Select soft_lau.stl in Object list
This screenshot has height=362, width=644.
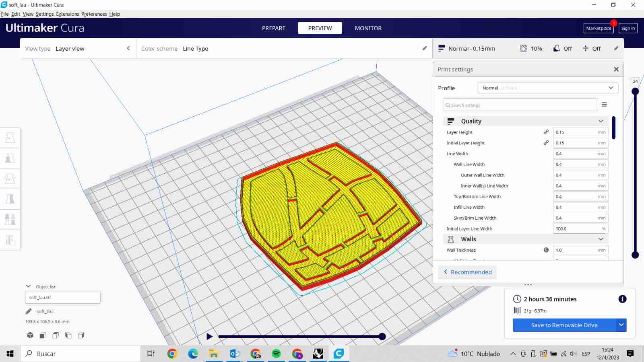coord(62,297)
